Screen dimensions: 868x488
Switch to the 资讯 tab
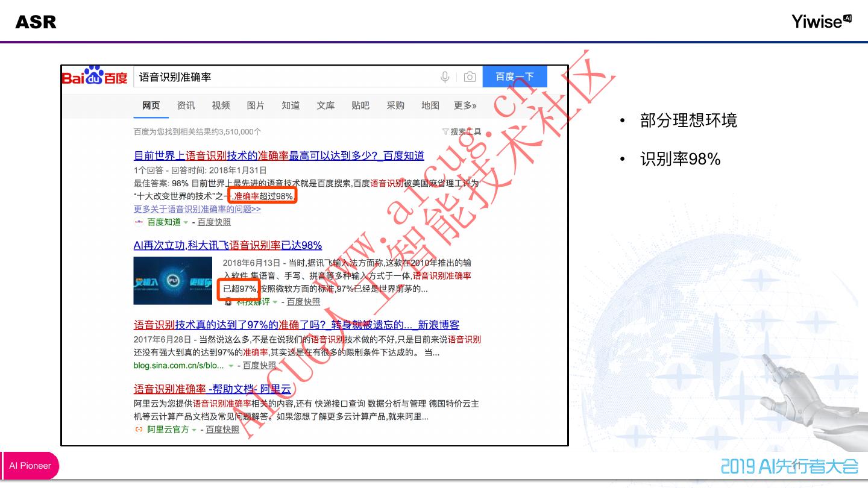pos(186,105)
